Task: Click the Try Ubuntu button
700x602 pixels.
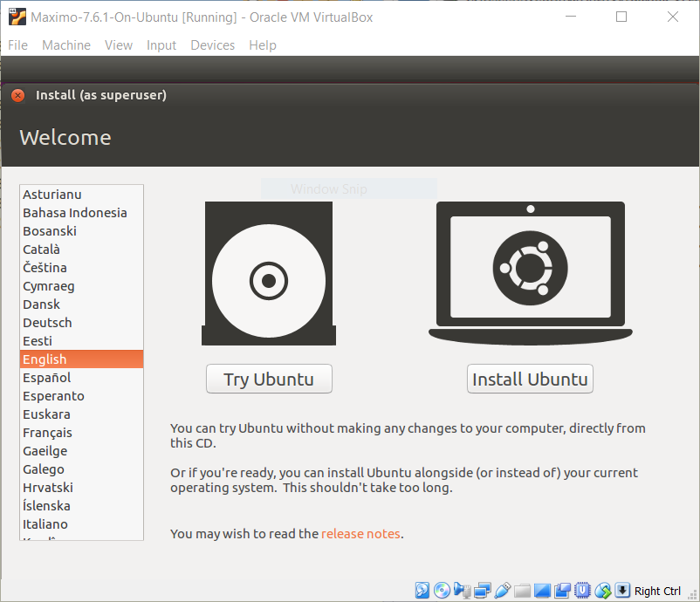Action: point(269,379)
